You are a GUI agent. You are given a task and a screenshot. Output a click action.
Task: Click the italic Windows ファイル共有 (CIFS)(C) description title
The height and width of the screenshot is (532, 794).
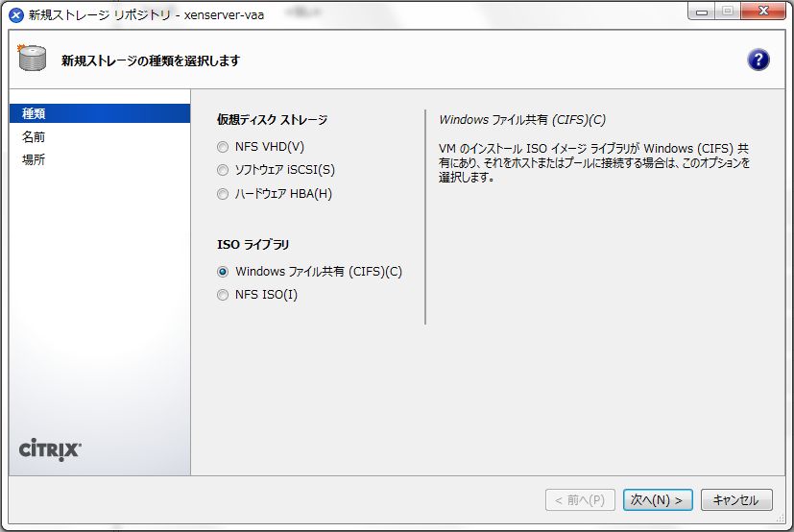(x=522, y=120)
